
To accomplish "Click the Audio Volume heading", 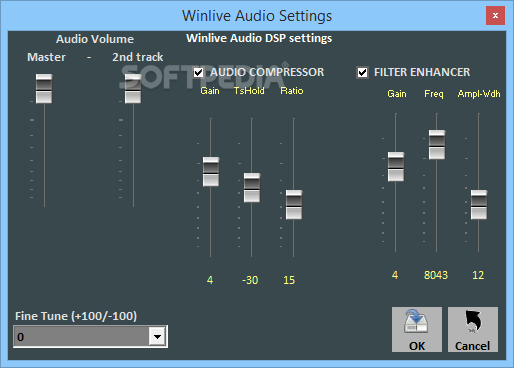I will click(95, 39).
